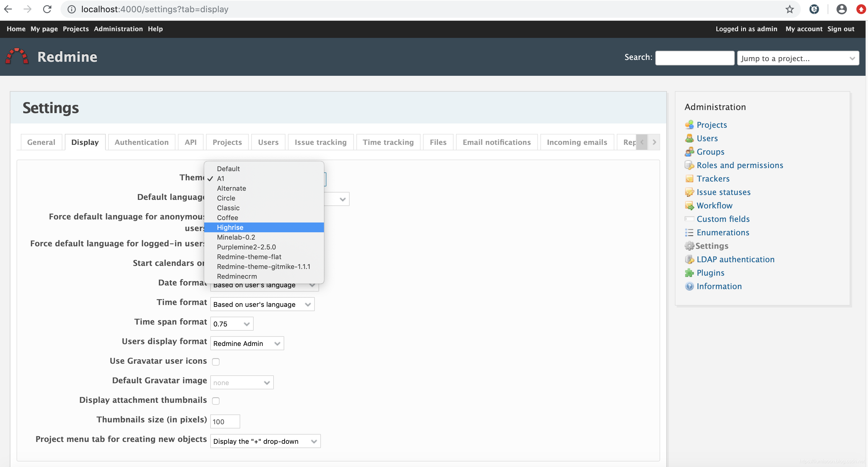Select the A1 theme option in dropdown
Screen dimensions: 868x467
(221, 178)
